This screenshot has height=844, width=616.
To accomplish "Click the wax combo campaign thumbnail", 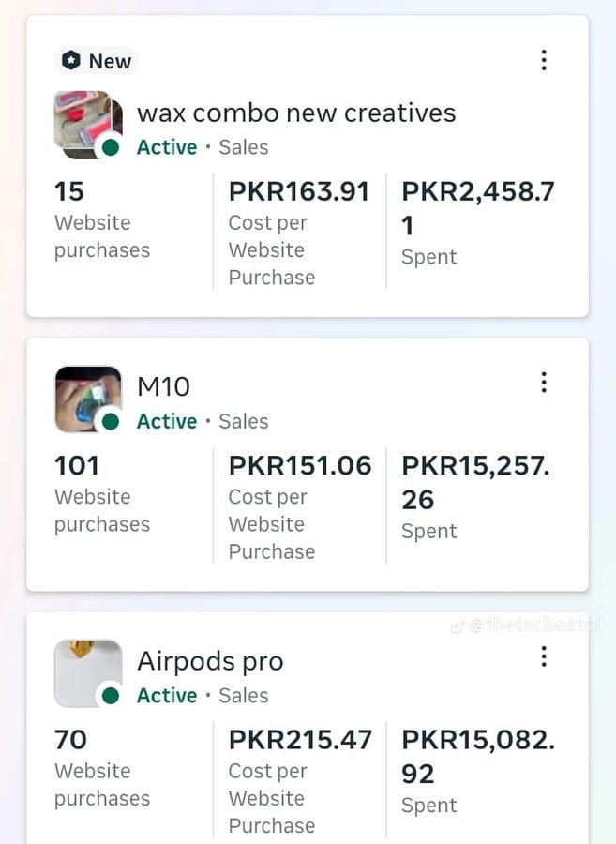I will tap(88, 125).
